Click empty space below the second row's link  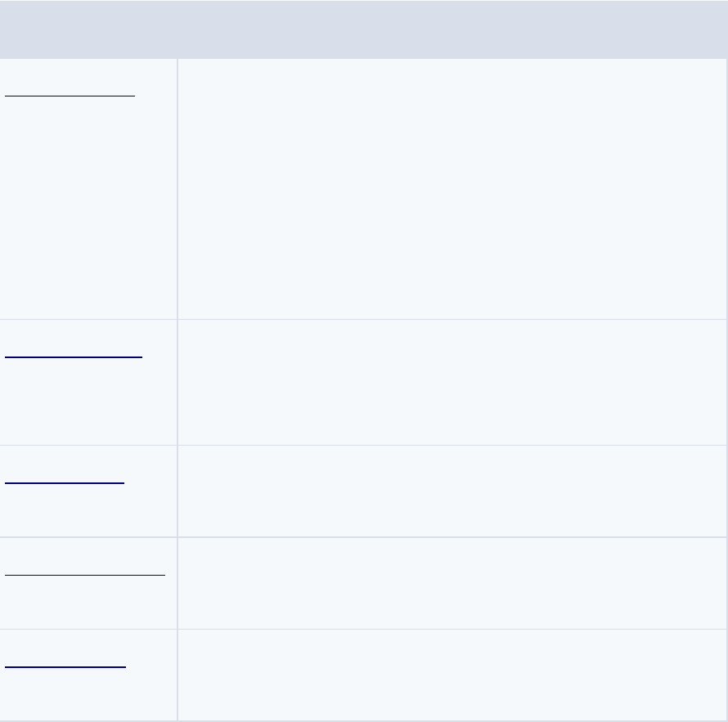[x=88, y=401]
